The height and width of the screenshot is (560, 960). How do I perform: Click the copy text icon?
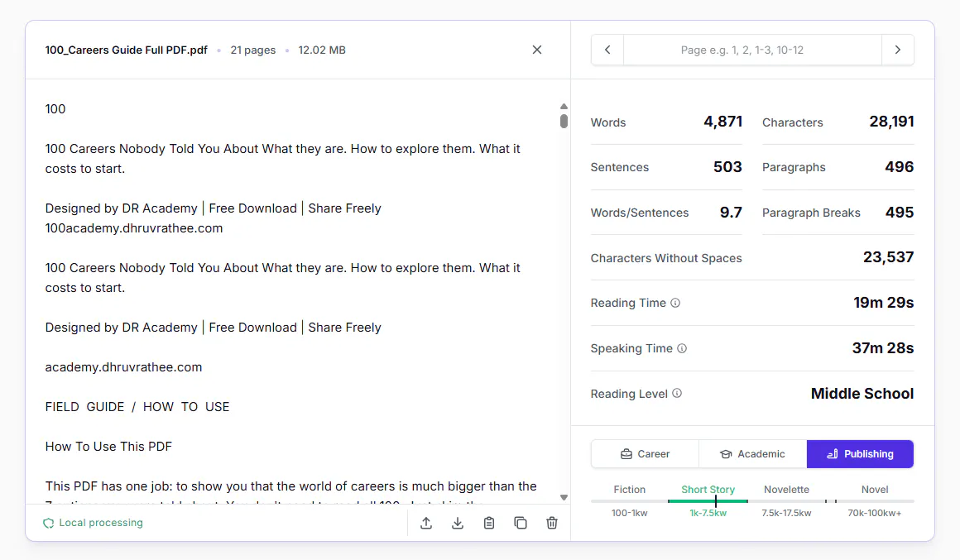pyautogui.click(x=521, y=523)
